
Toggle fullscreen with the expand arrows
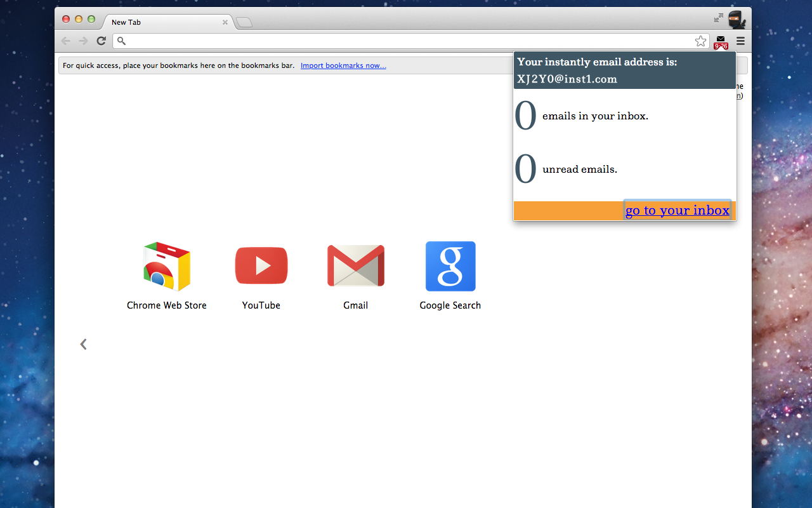point(718,18)
